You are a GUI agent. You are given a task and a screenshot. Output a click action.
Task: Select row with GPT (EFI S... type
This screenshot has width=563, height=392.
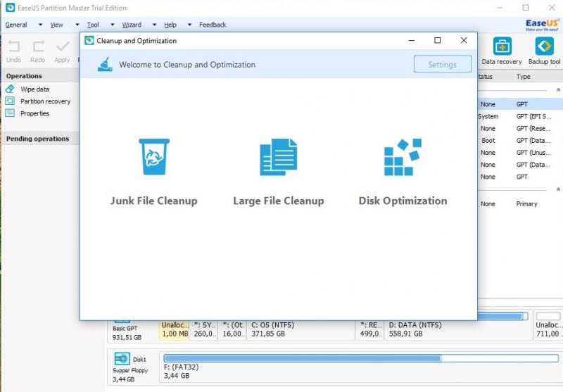pyautogui.click(x=520, y=116)
